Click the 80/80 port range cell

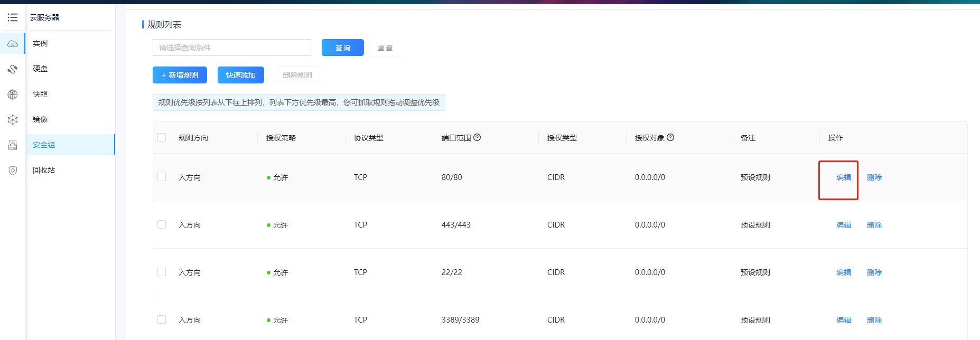coord(452,177)
